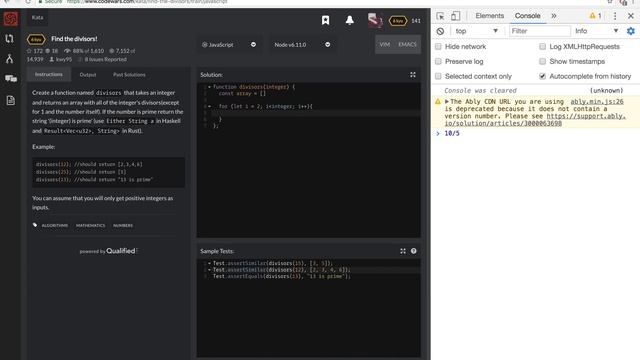640x360 pixels.
Task: Collapse the function divisors code fold arrow
Action: pos(209,87)
